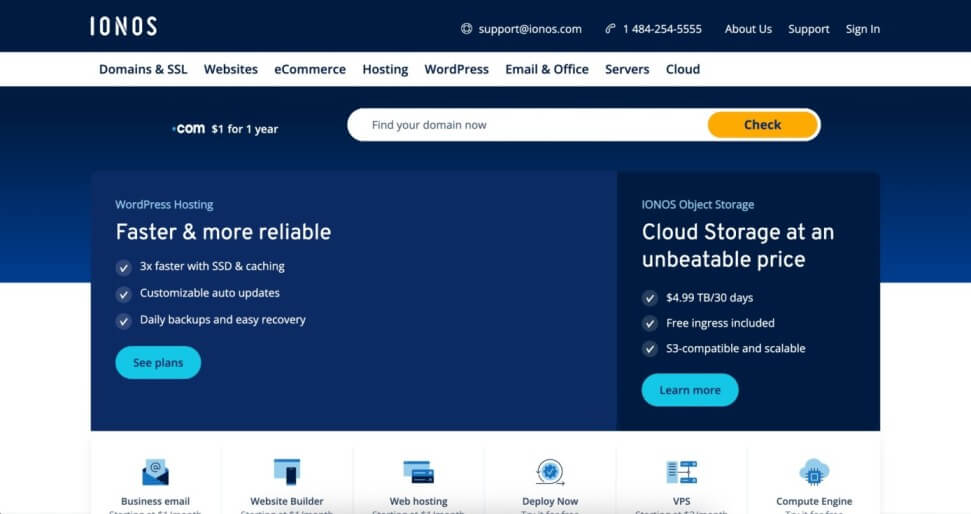Click the globe icon beside support email
This screenshot has height=514, width=971.
pyautogui.click(x=466, y=28)
